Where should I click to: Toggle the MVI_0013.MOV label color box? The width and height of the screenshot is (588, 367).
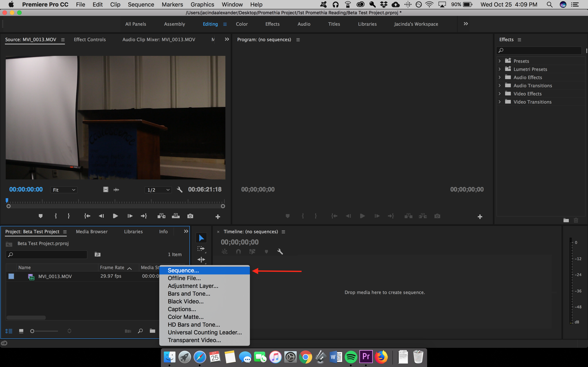pyautogui.click(x=11, y=276)
